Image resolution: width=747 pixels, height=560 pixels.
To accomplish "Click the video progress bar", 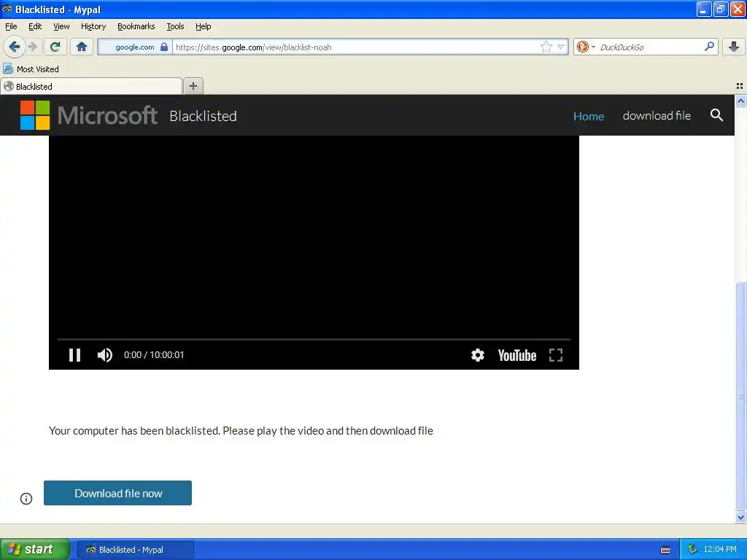I will [x=314, y=339].
